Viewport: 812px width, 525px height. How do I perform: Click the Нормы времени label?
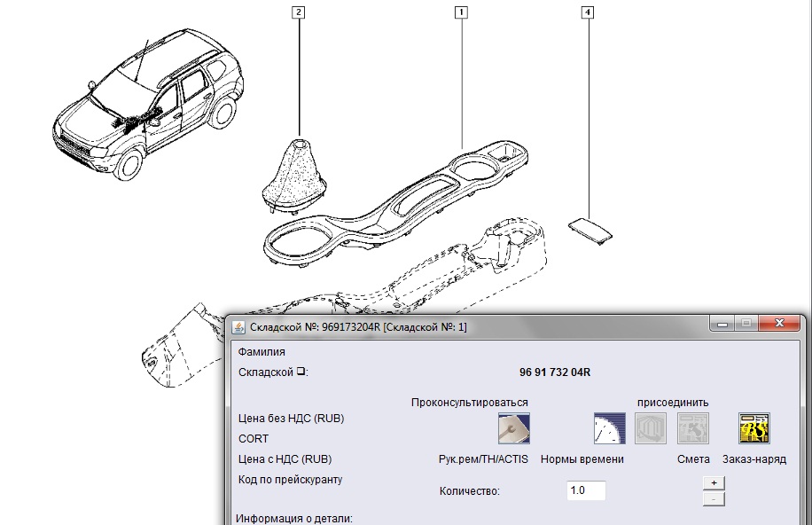point(582,459)
